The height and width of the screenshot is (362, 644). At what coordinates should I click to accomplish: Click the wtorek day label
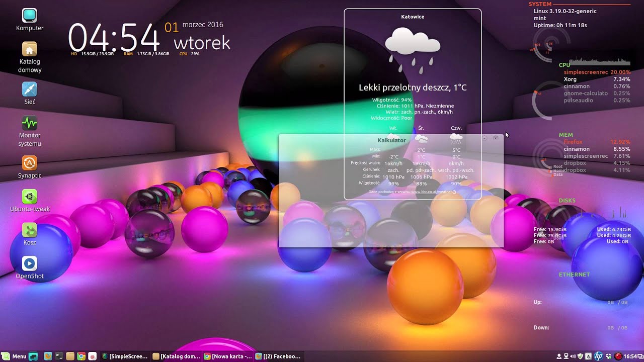(x=202, y=43)
